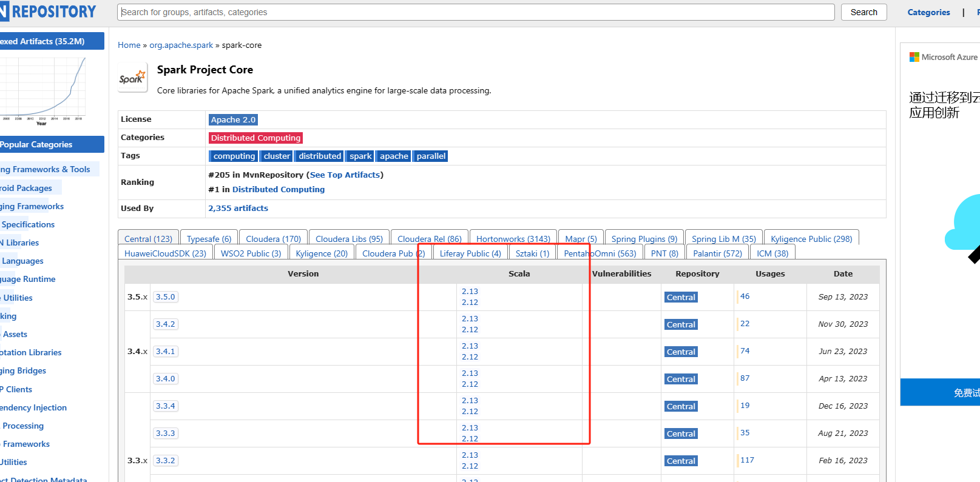Switch to Hortonworks (3143) tab

click(513, 239)
